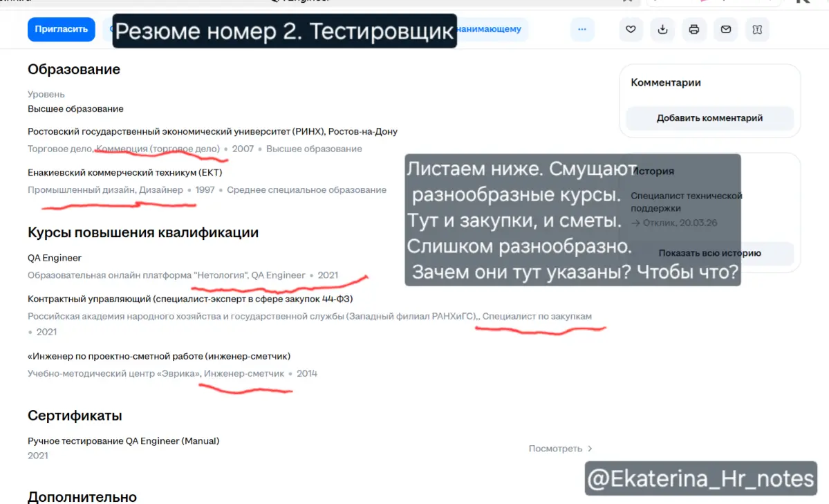829x504 pixels.
Task: Print the resume using printer icon
Action: point(694,29)
